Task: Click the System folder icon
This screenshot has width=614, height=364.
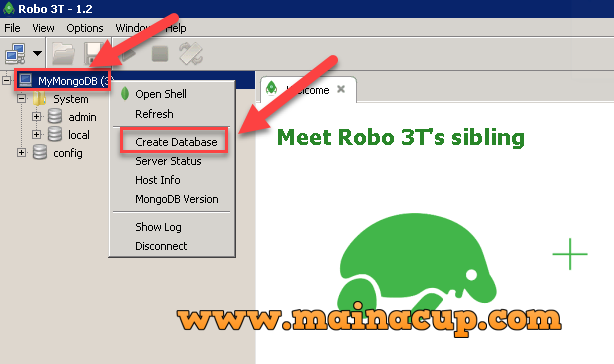Action: [x=40, y=99]
